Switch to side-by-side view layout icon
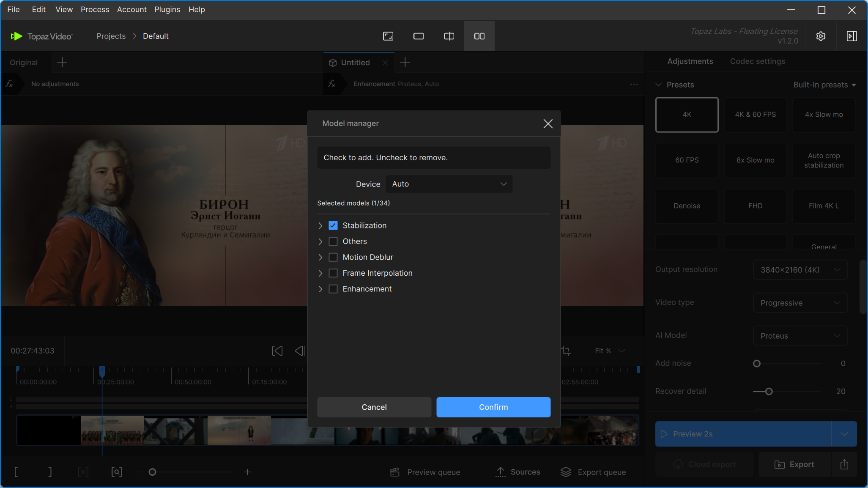The height and width of the screenshot is (488, 868). (x=479, y=36)
